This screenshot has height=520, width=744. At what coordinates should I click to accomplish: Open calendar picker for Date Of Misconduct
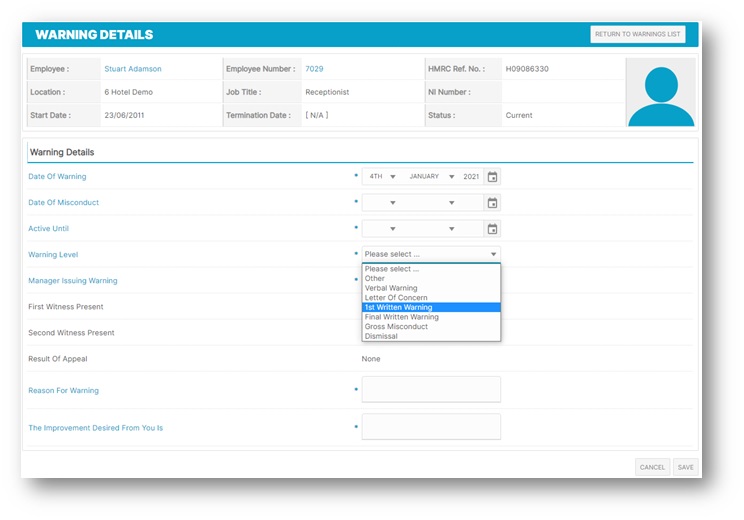click(x=492, y=203)
